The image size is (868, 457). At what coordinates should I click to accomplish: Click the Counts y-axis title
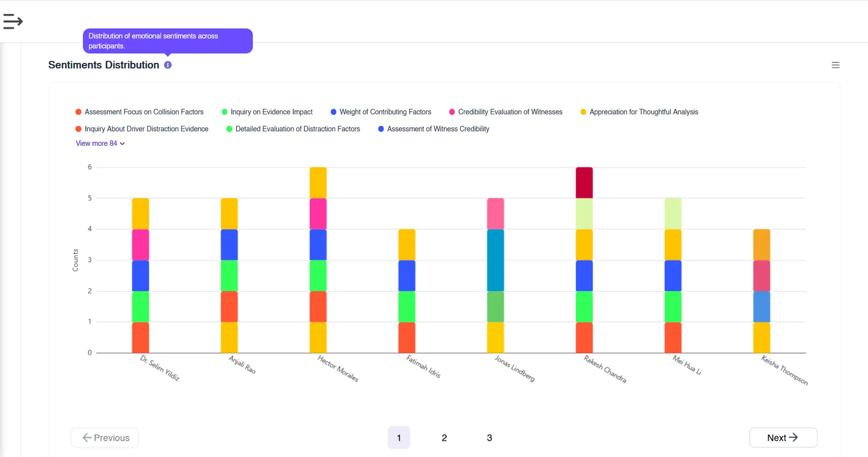point(75,260)
